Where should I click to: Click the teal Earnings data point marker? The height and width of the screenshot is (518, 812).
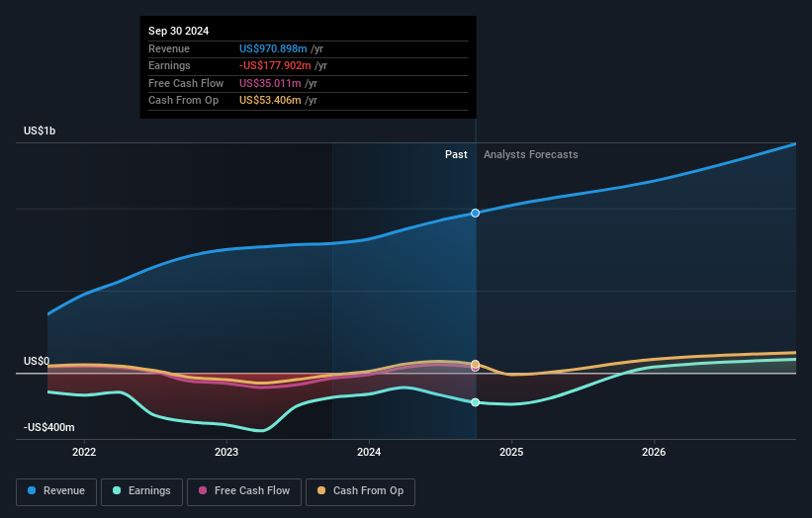(475, 402)
